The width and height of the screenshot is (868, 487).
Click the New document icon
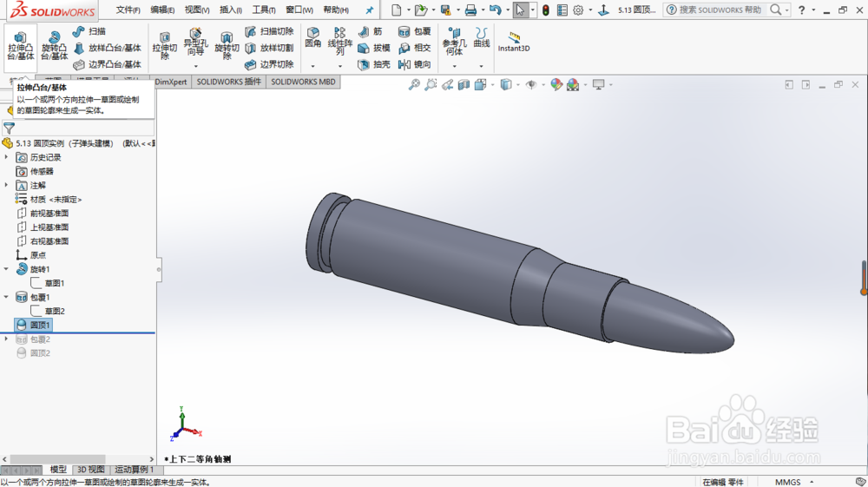point(397,10)
